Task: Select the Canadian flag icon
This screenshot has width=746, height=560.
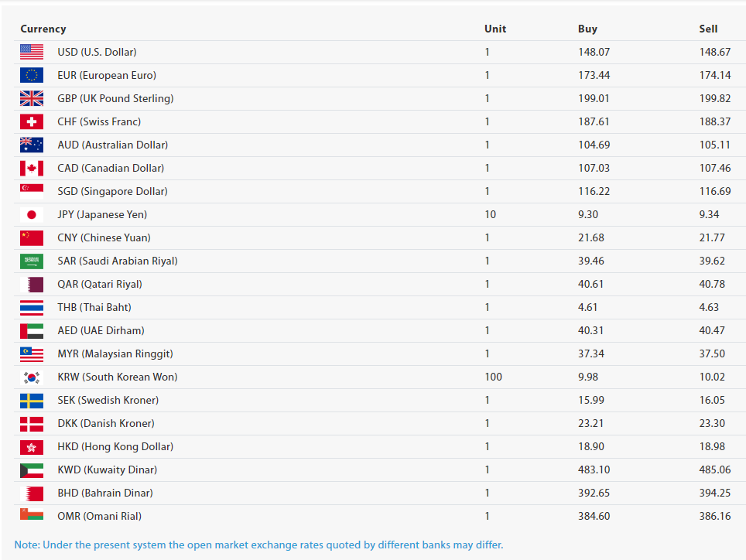Action: pos(32,168)
